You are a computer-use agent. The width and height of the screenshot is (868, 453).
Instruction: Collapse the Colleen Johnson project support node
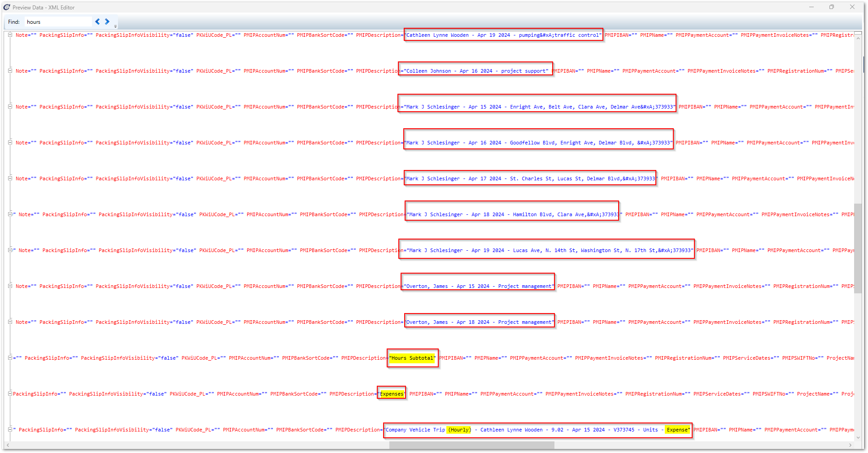coord(10,71)
